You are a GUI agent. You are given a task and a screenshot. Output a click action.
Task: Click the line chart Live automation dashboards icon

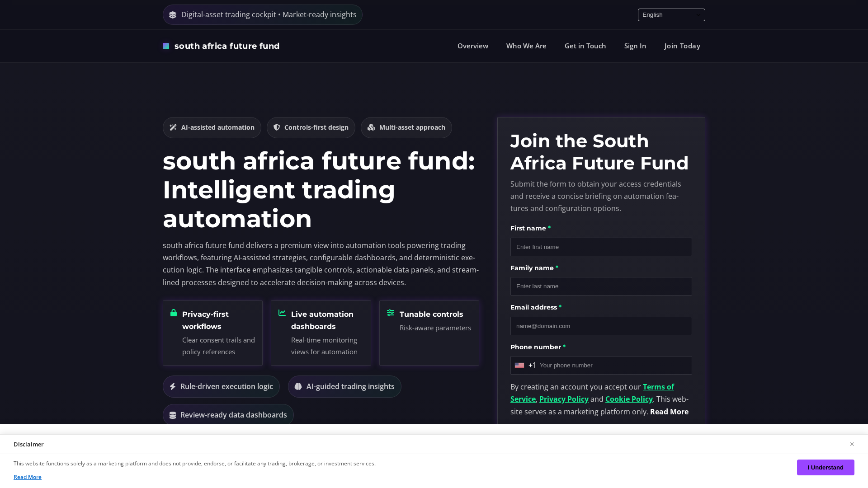pyautogui.click(x=282, y=313)
